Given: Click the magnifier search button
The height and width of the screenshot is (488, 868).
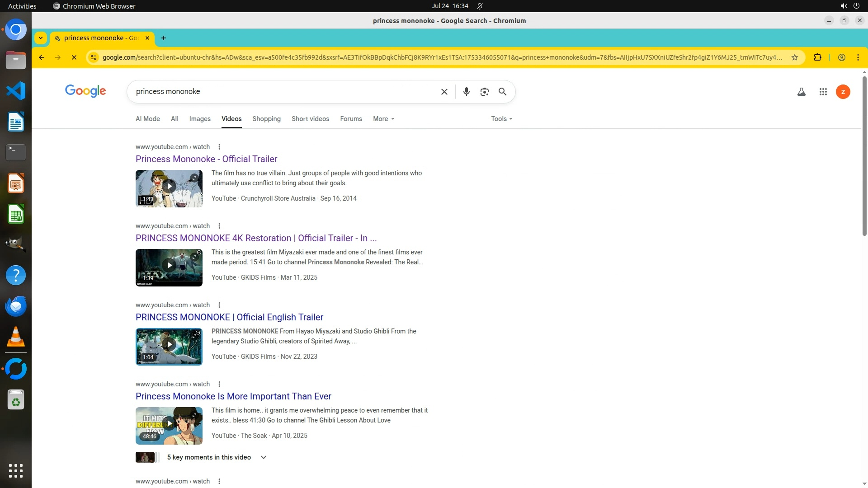Looking at the screenshot, I should coord(502,92).
